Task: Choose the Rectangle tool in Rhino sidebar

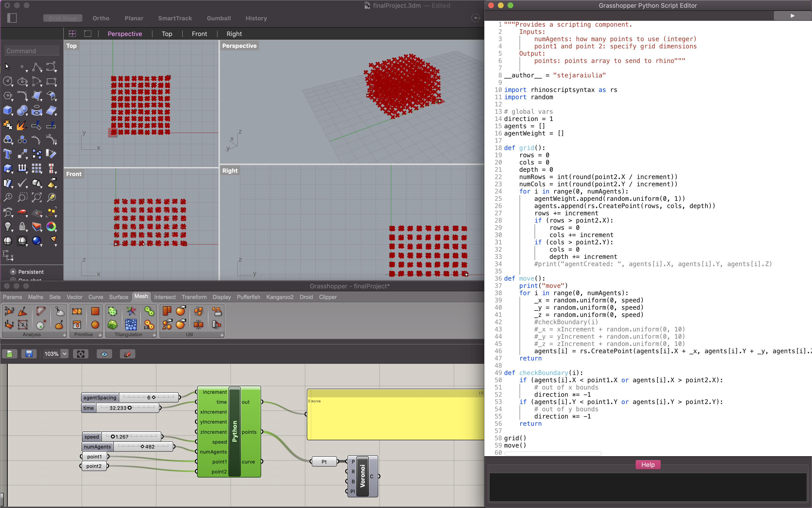Action: (51, 81)
